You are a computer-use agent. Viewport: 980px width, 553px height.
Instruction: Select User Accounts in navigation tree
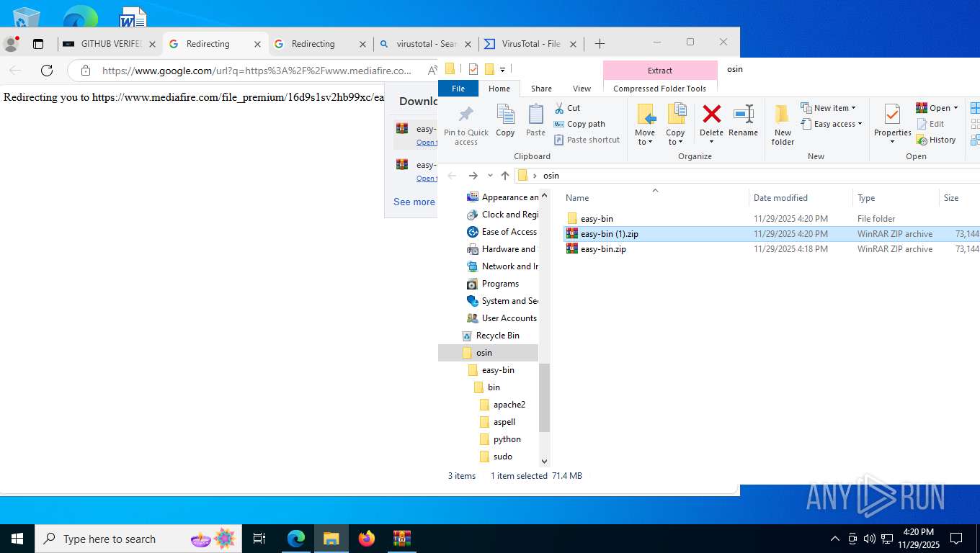[502, 318]
